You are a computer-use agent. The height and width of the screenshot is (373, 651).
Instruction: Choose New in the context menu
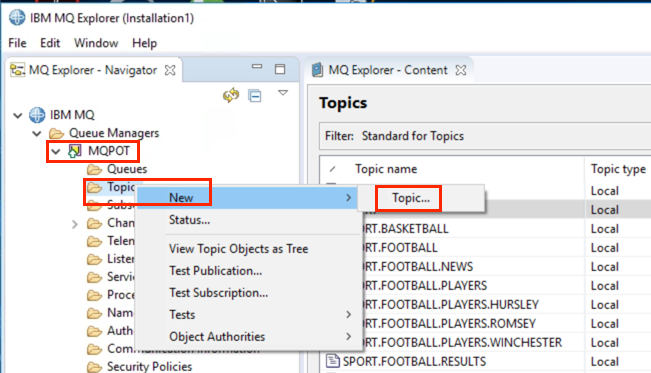[x=248, y=198]
